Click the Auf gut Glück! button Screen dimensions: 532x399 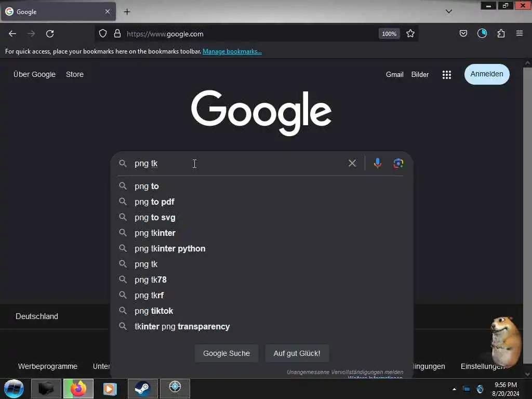coord(297,353)
